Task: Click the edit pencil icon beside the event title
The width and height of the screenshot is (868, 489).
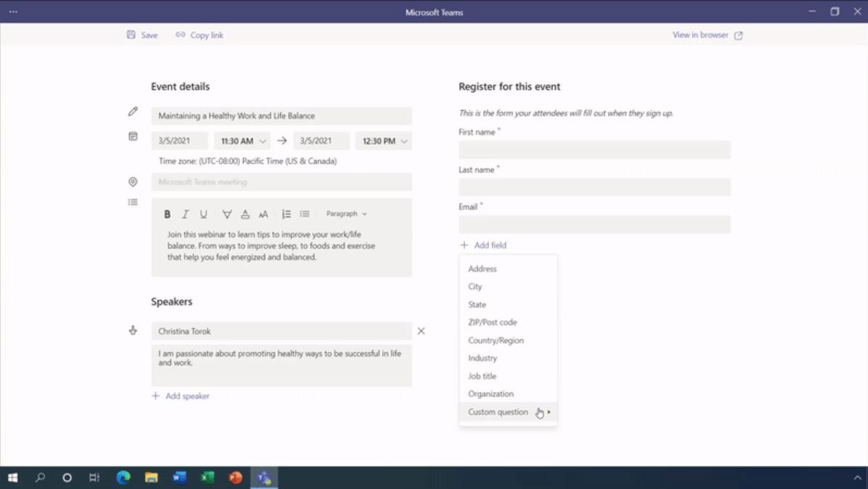Action: [x=133, y=111]
